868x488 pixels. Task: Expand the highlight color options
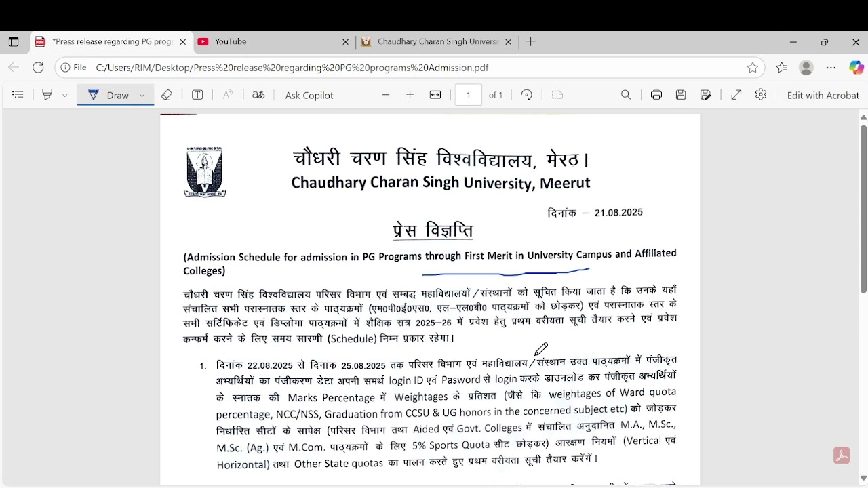click(x=65, y=96)
